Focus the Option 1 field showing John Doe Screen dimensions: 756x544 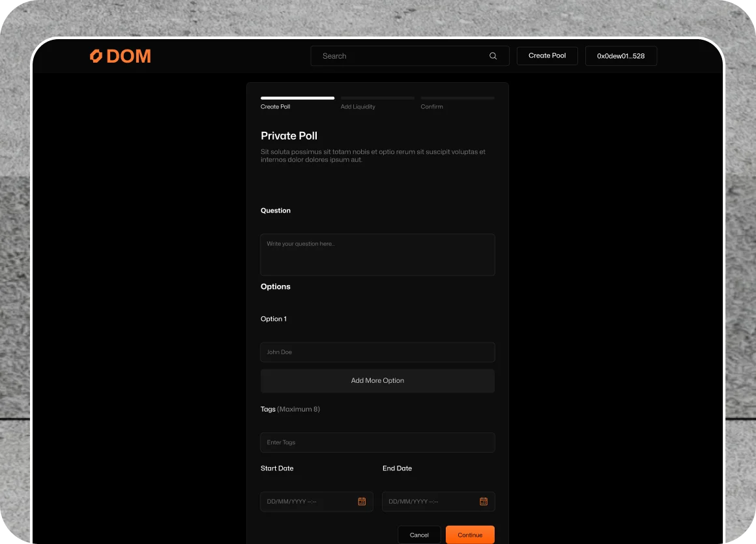(377, 352)
